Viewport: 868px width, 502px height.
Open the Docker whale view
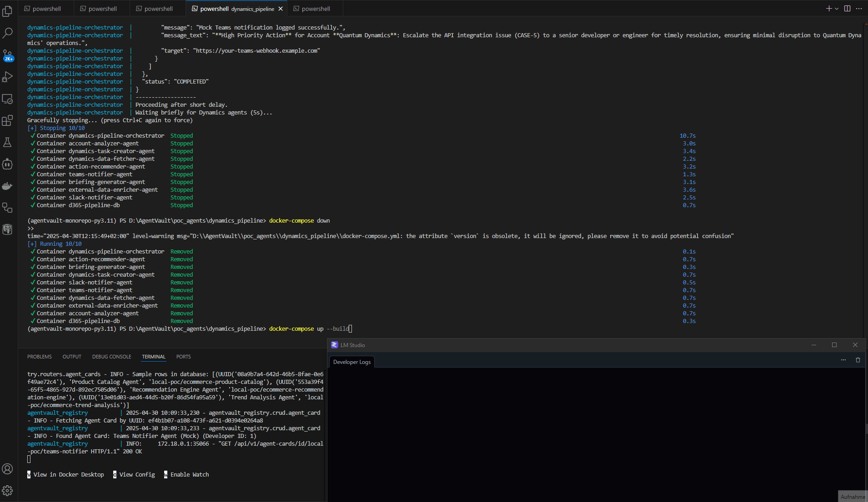(7, 186)
